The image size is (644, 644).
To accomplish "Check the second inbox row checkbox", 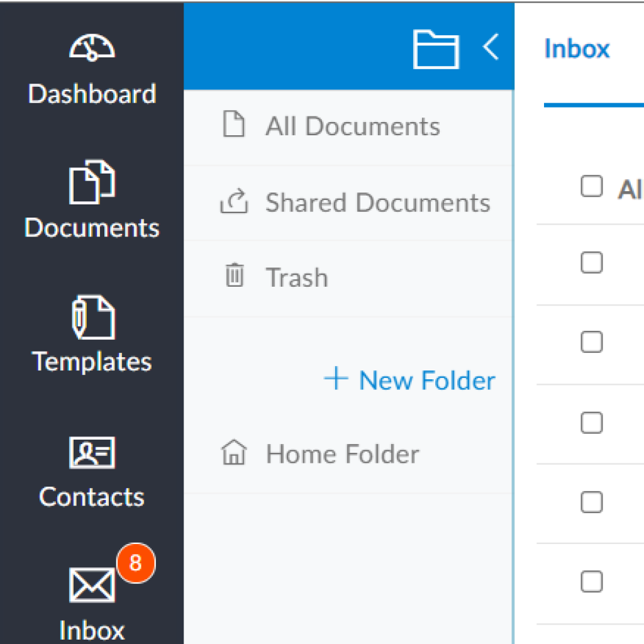I will click(592, 341).
